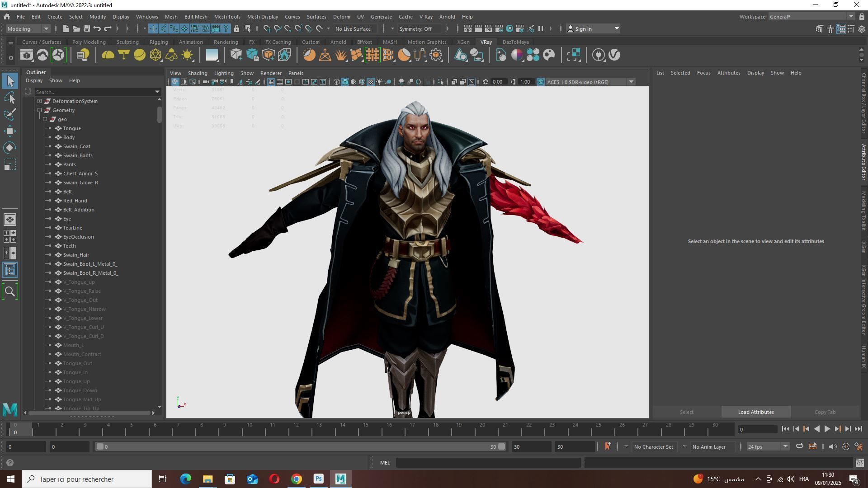
Task: Open the Modeling menu set dropdown
Action: [28, 29]
